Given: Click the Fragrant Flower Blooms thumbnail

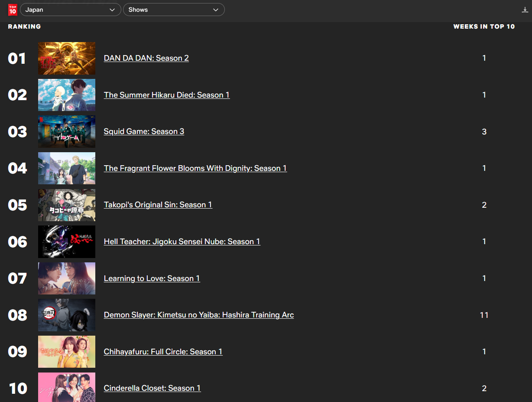Looking at the screenshot, I should tap(67, 168).
